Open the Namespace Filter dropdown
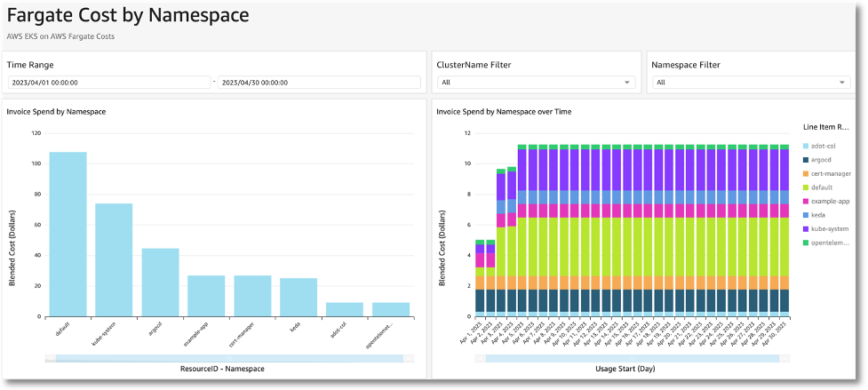 (x=752, y=83)
